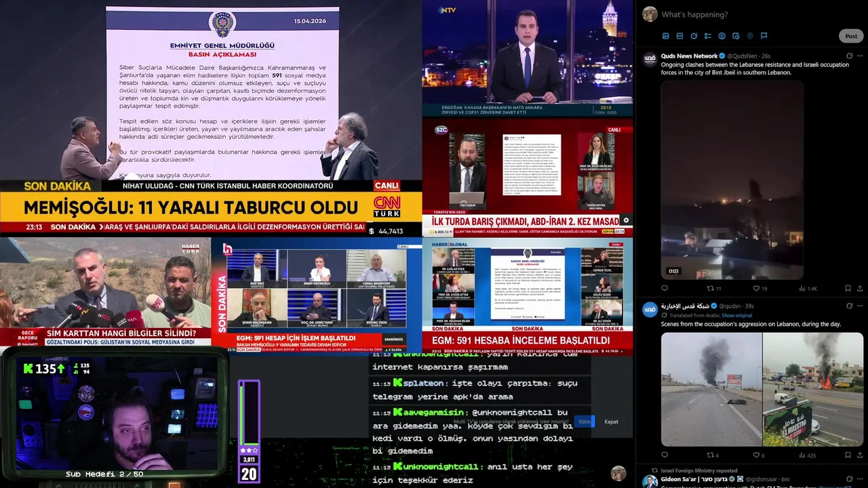Play the night clashes video in first post
The height and width of the screenshot is (488, 868).
coord(732,180)
